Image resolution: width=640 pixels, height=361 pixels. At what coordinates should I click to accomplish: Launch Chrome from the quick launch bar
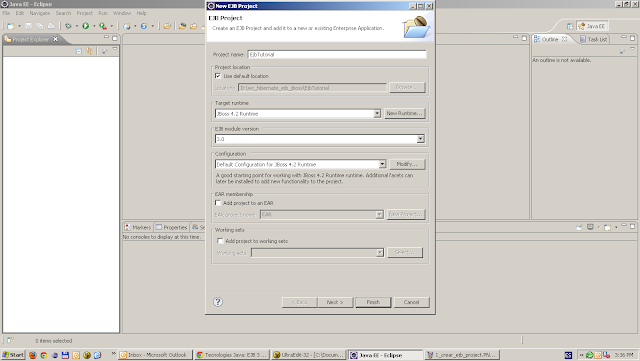43,355
